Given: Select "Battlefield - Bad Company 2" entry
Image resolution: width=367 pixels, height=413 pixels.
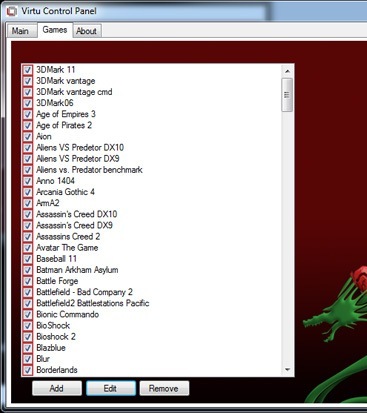Looking at the screenshot, I should point(84,292).
